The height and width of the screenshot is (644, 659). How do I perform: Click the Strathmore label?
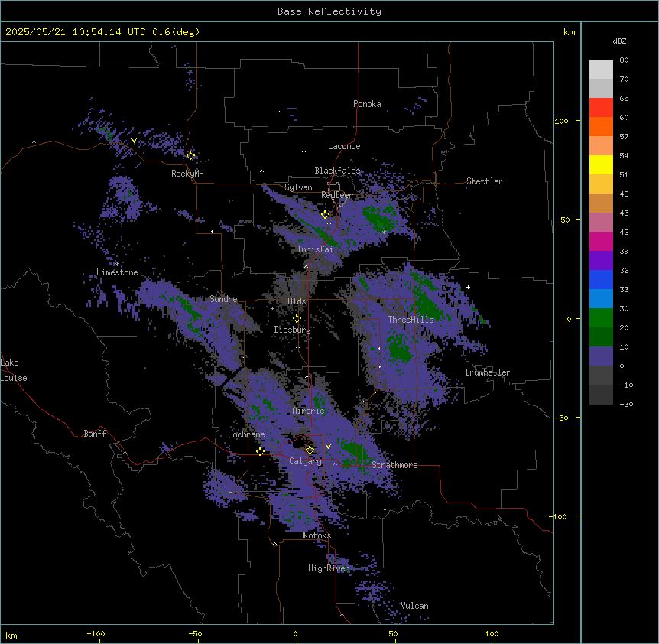tap(394, 465)
